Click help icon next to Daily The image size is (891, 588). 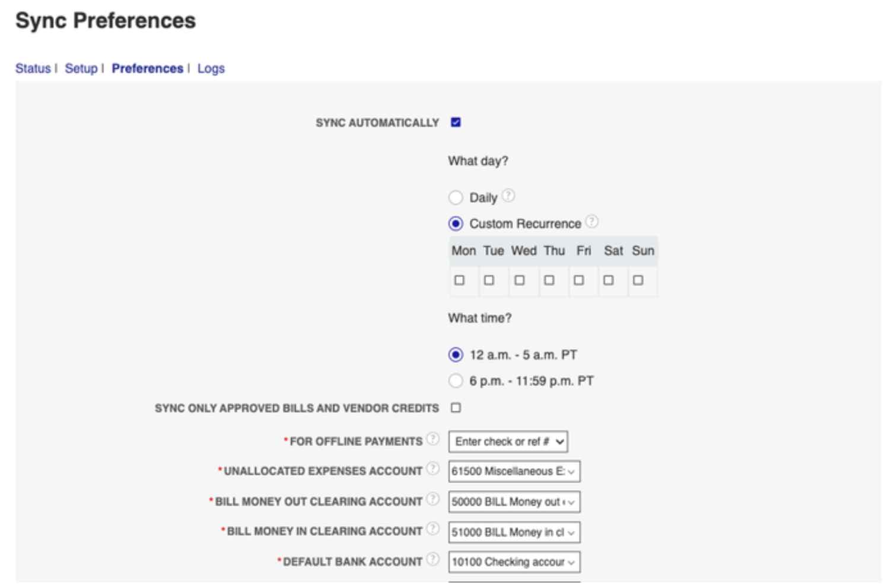(x=508, y=196)
